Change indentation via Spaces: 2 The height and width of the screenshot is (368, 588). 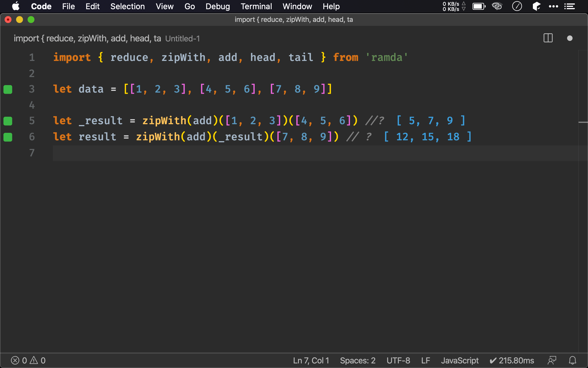(358, 361)
